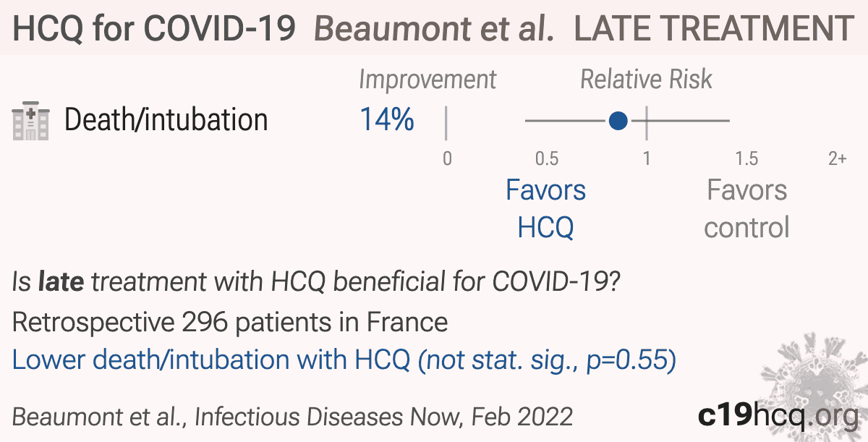Select the Death/intubation outcome label

(x=166, y=120)
